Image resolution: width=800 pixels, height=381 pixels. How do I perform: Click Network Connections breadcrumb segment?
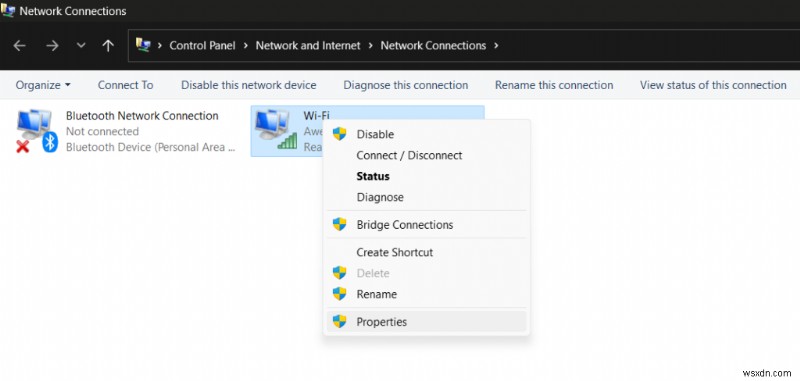[x=433, y=45]
